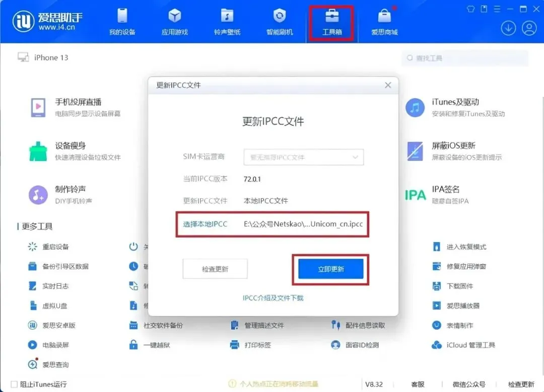Launch 设备瘦身 cleaner tool
Screen dimensions: 544x392
76,151
